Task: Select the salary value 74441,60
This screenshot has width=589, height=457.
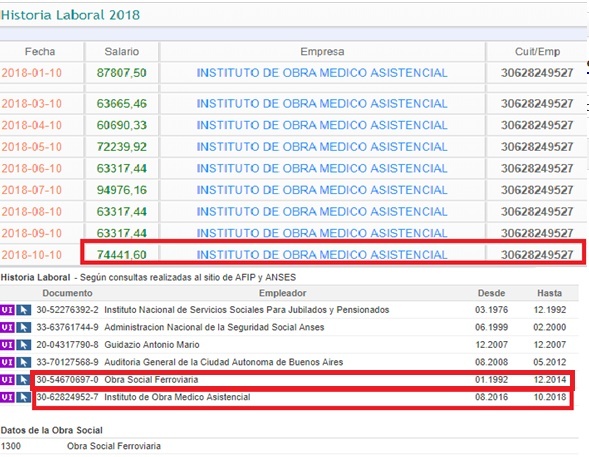Action: pos(122,255)
